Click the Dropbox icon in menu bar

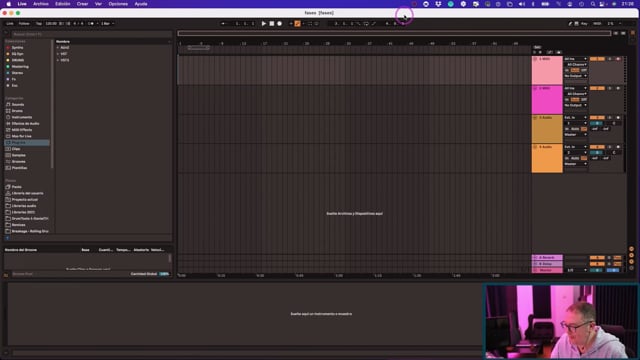(x=438, y=4)
